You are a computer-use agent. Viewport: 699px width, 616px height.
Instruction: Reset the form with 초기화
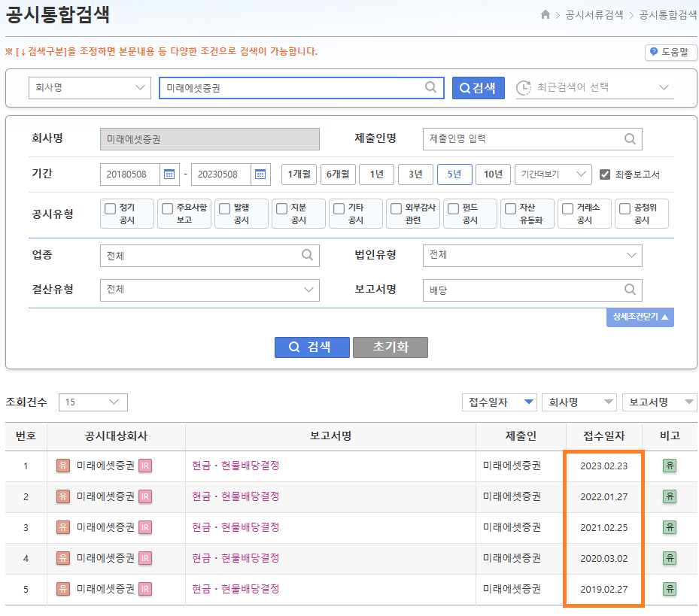[x=391, y=347]
